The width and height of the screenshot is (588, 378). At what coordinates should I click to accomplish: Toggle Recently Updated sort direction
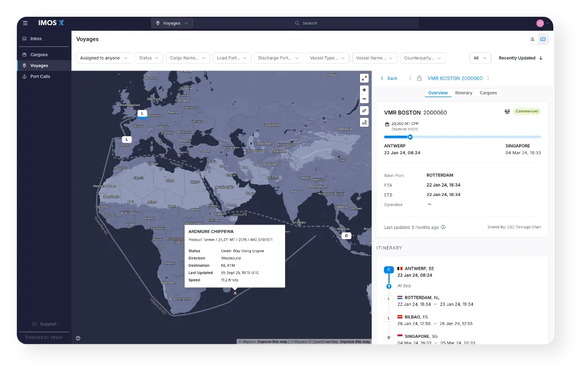point(540,58)
